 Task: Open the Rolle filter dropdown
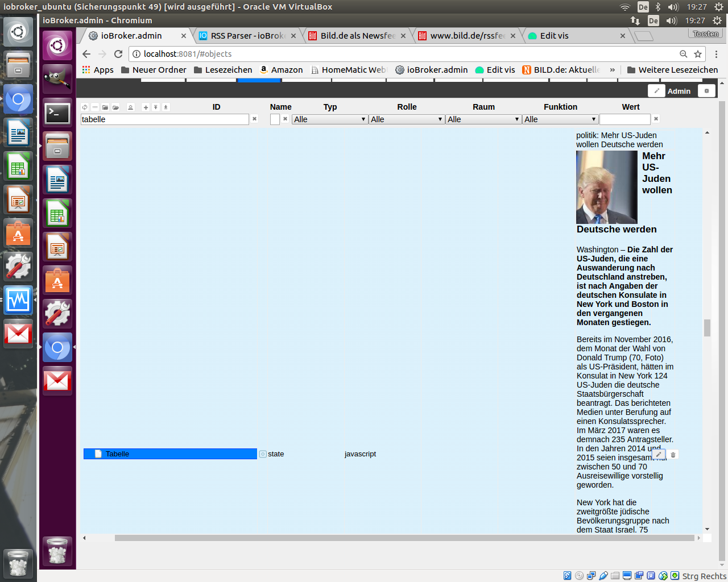(x=407, y=119)
